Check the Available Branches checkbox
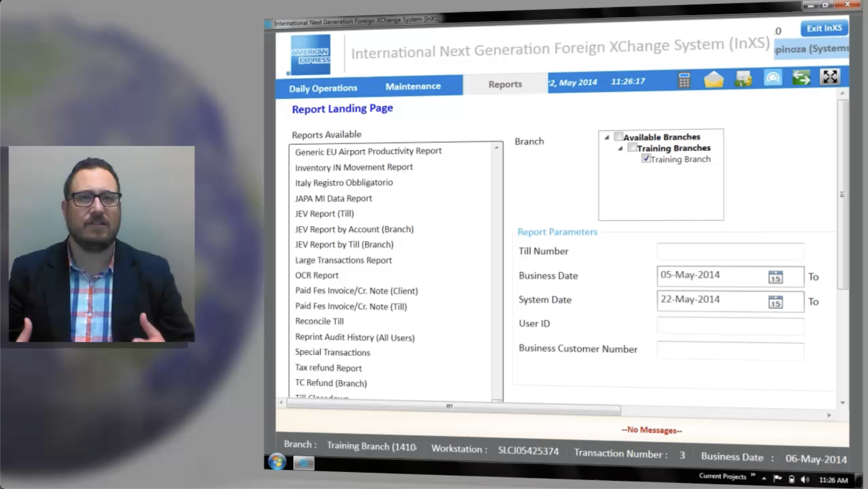This screenshot has height=489, width=868. [618, 136]
